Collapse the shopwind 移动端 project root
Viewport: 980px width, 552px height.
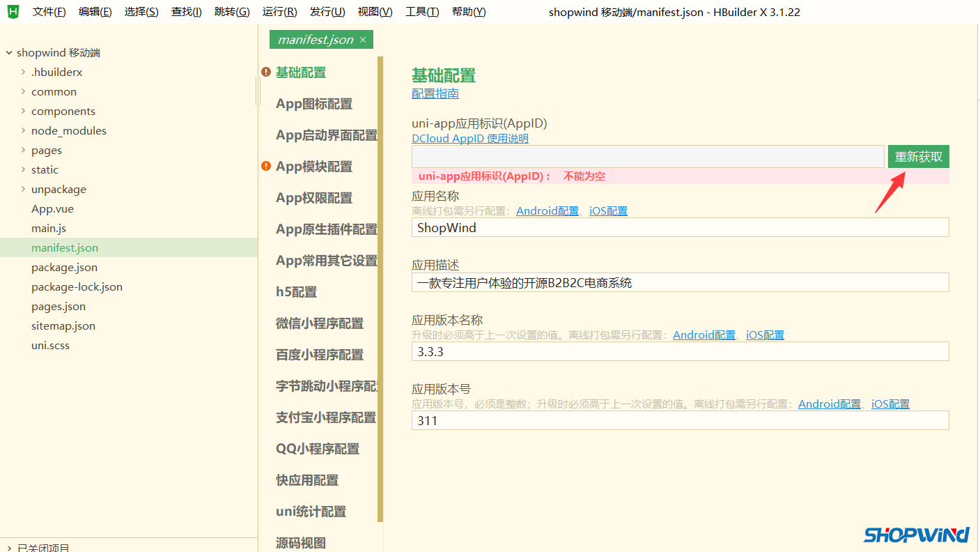[8, 53]
